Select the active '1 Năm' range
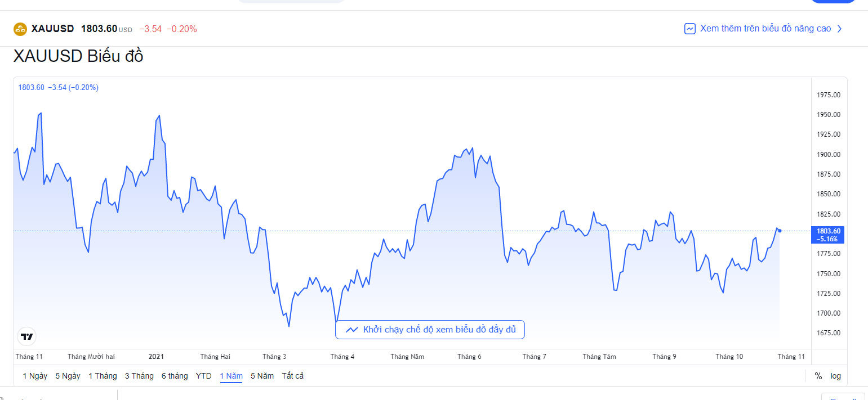Viewport: 868px width, 400px height. click(231, 376)
